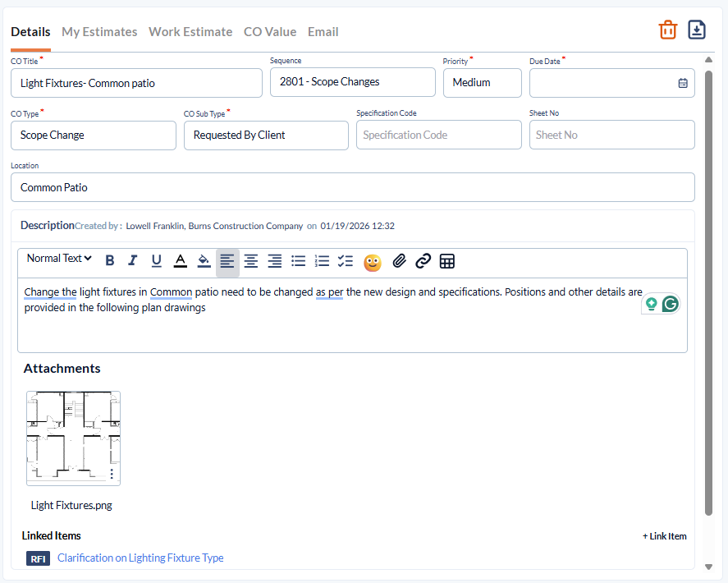
Task: Click the timestamp 01/19/2026 12:32
Action: tap(358, 227)
